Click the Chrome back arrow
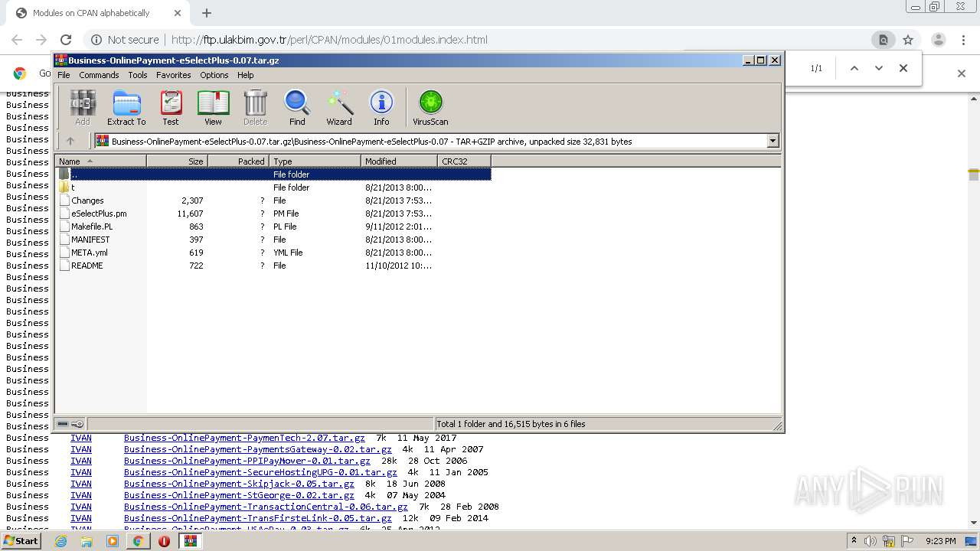Image resolution: width=980 pixels, height=551 pixels. point(17,40)
